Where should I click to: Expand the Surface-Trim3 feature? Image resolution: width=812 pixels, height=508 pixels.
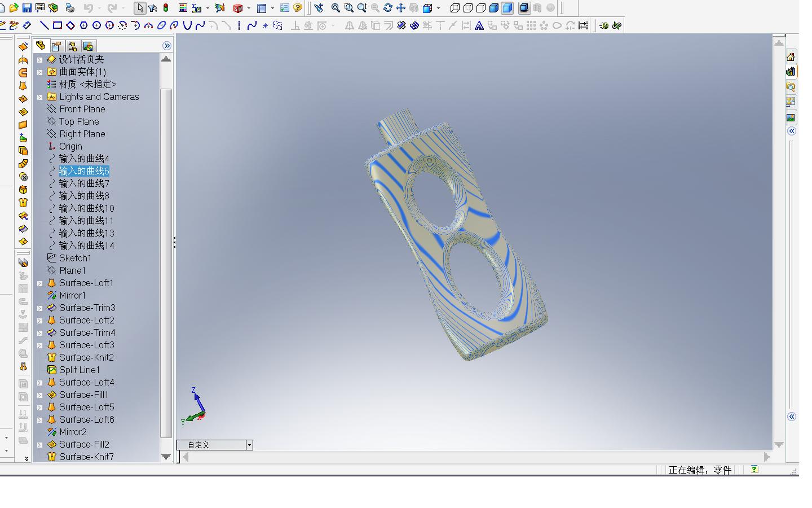tap(39, 308)
